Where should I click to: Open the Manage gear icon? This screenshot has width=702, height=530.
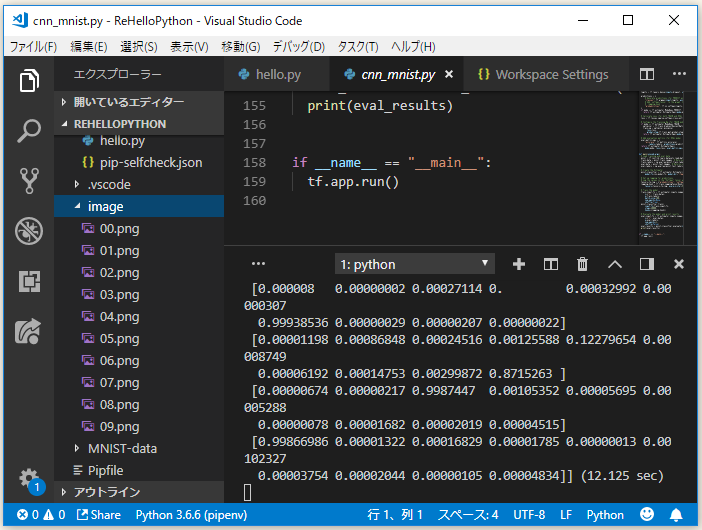[29, 479]
